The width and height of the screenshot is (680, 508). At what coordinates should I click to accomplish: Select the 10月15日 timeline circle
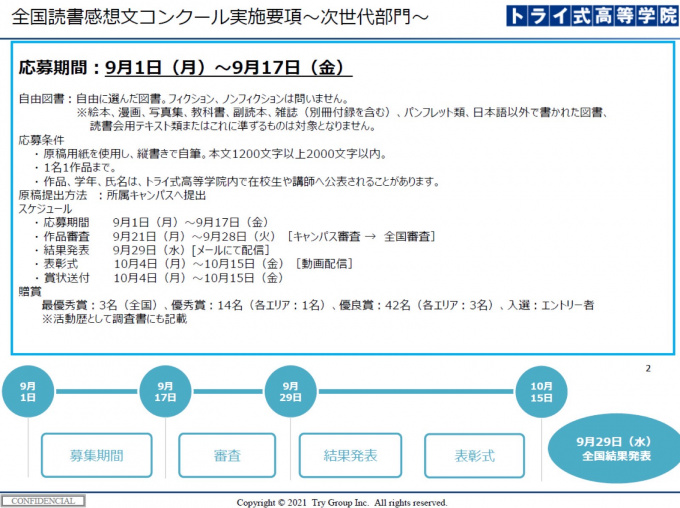(541, 391)
